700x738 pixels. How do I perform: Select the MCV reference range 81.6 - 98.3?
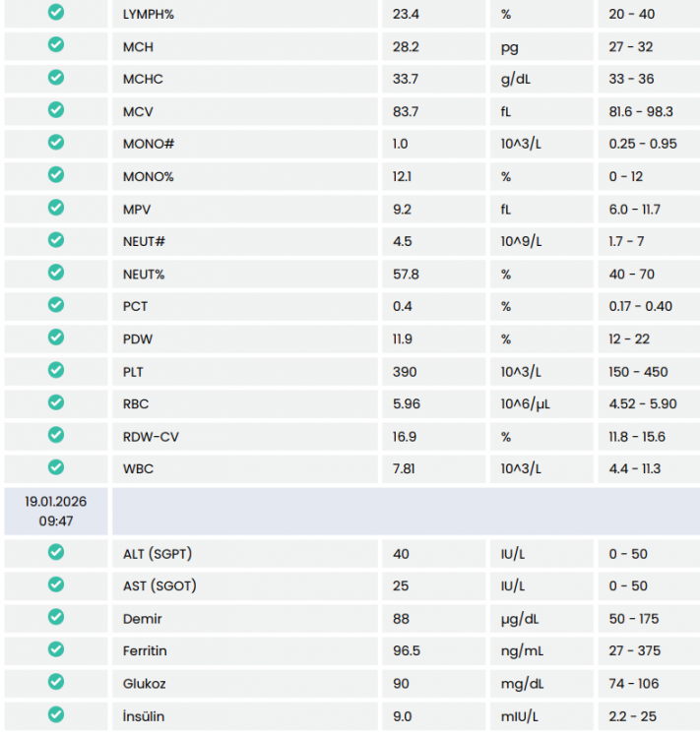point(641,111)
